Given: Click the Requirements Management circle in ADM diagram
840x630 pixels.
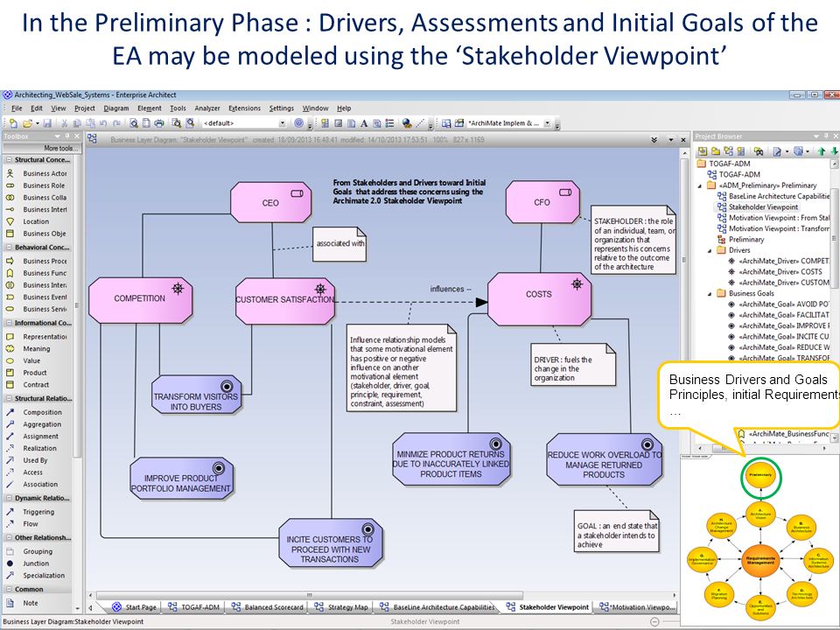Looking at the screenshot, I should [x=760, y=560].
